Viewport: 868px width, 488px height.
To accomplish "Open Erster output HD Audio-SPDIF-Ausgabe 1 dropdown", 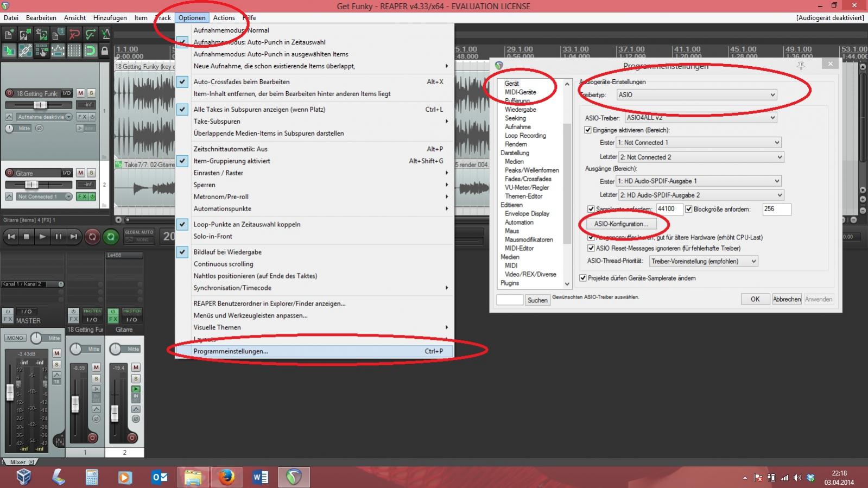I will [x=699, y=181].
